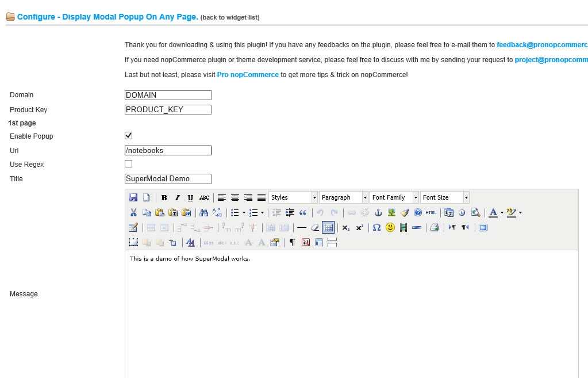Justify text with align full button
Screen dimensions: 588x378
click(262, 197)
